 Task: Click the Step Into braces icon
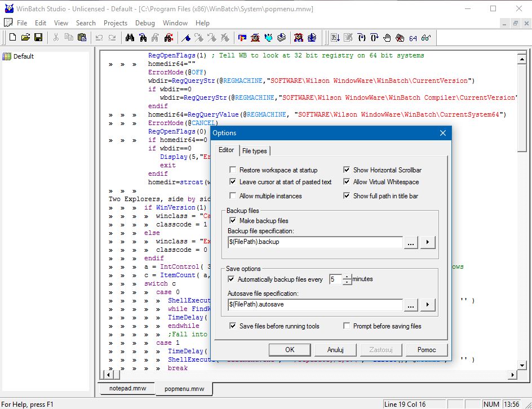click(x=361, y=37)
